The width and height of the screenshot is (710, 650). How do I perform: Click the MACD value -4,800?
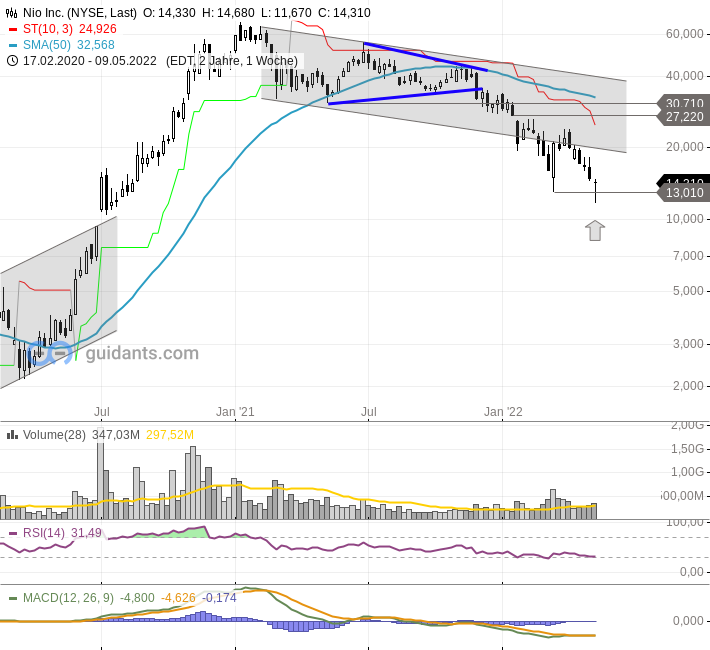(x=137, y=598)
